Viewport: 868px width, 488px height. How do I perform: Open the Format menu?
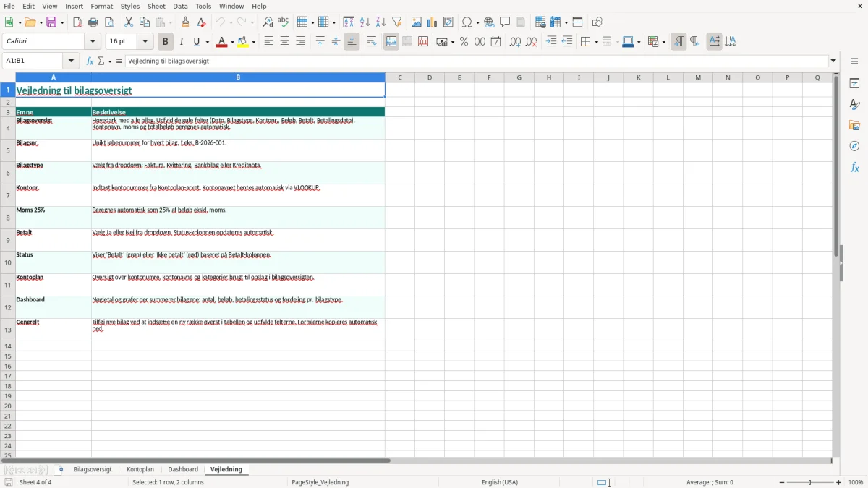tap(102, 6)
